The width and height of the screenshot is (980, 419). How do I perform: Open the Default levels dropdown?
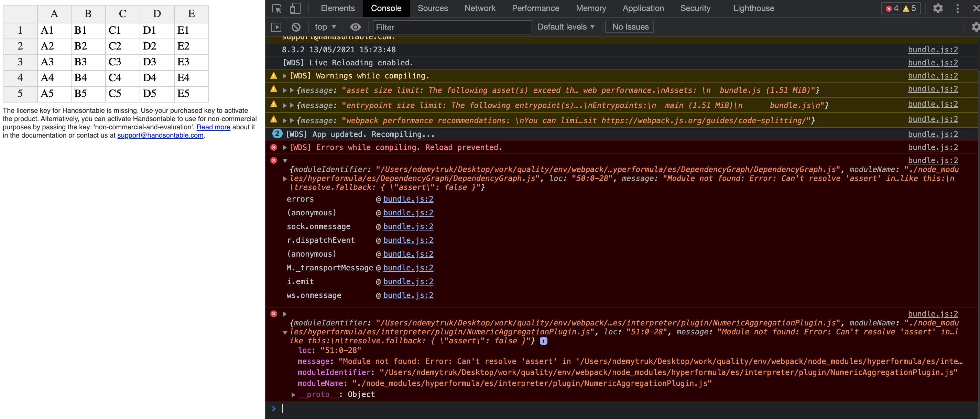pyautogui.click(x=565, y=26)
